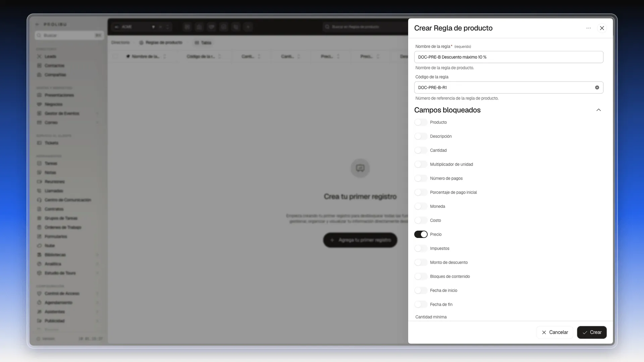
Task: Toggle Bloques de contenido switch
Action: tap(421, 277)
